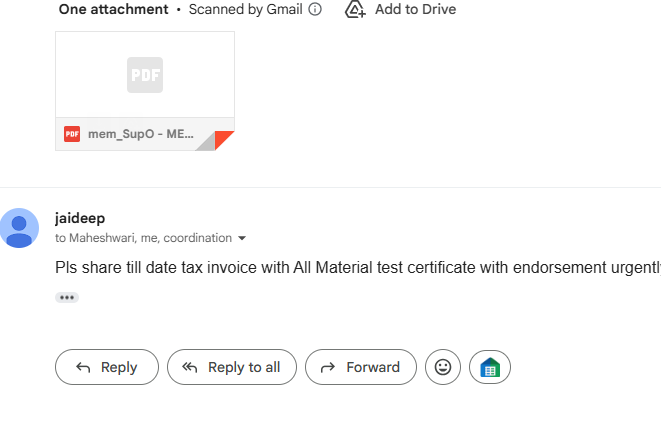This screenshot has width=661, height=443.
Task: Expand recipient details dropdown arrow
Action: [x=242, y=239]
